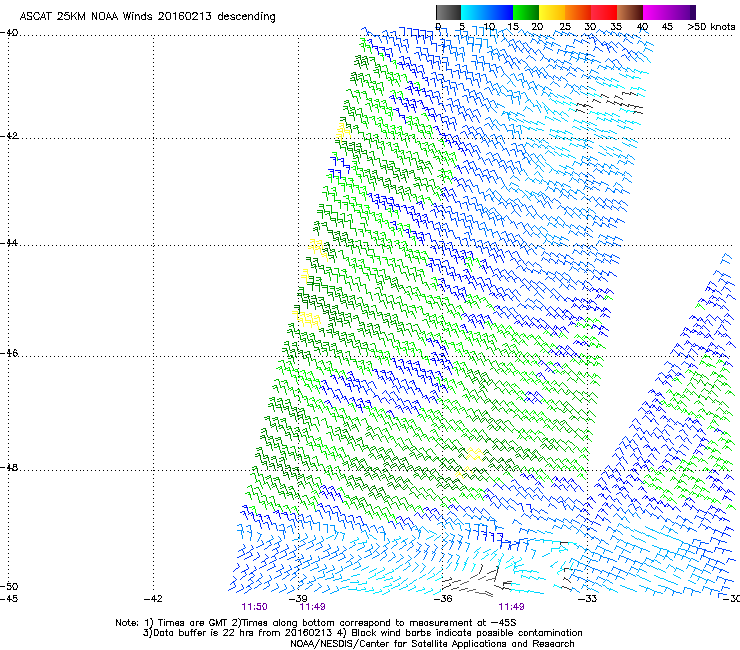Click the yellow wind barbs just above -48 near -36

tap(473, 455)
